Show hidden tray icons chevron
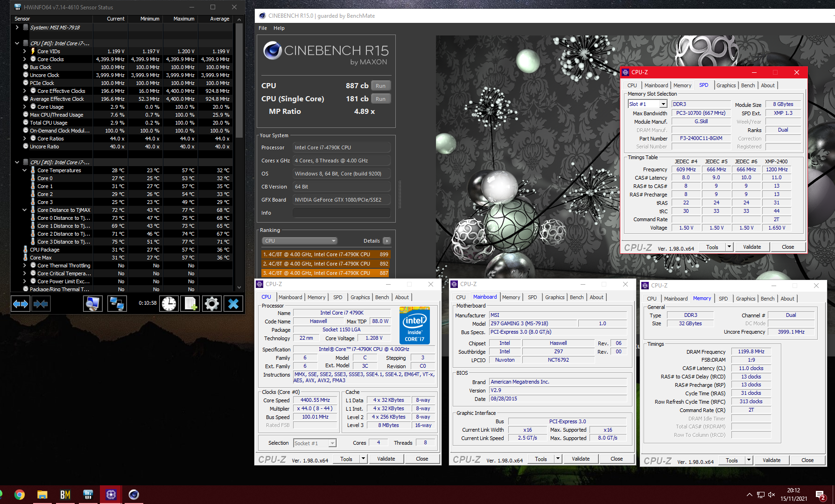Screen dimensions: 835x504 click(749, 495)
